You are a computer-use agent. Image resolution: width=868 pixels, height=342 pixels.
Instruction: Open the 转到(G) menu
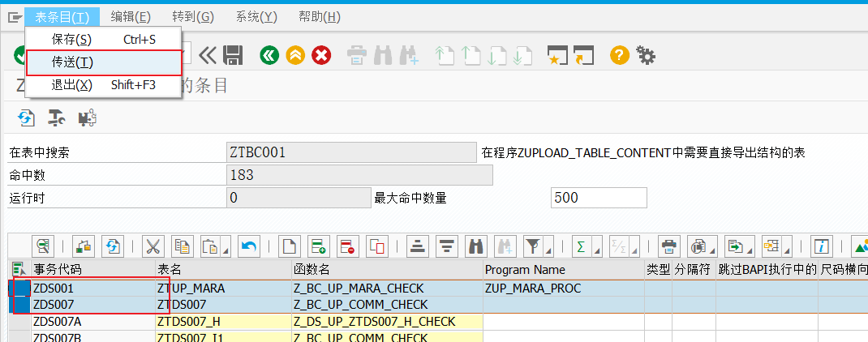(192, 17)
